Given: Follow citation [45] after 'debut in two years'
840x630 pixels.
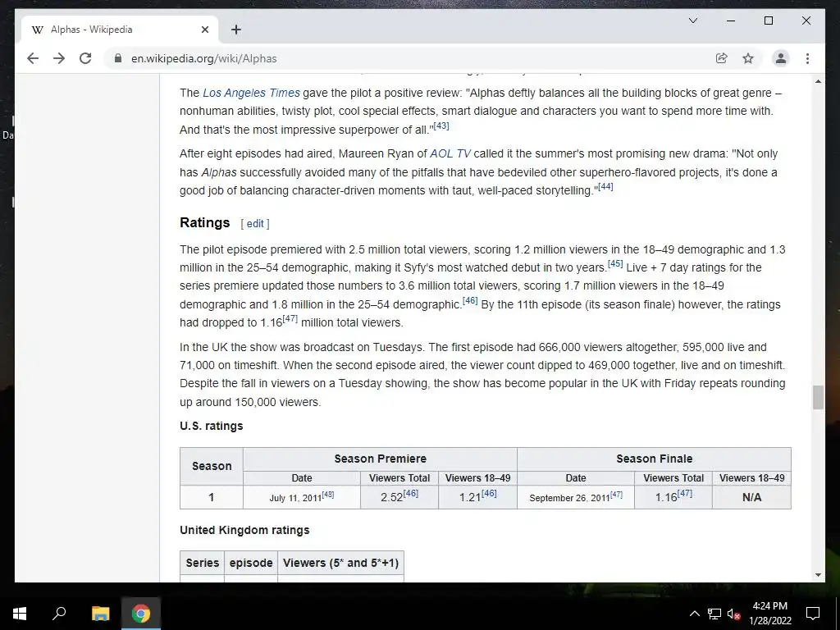Looking at the screenshot, I should [x=615, y=263].
